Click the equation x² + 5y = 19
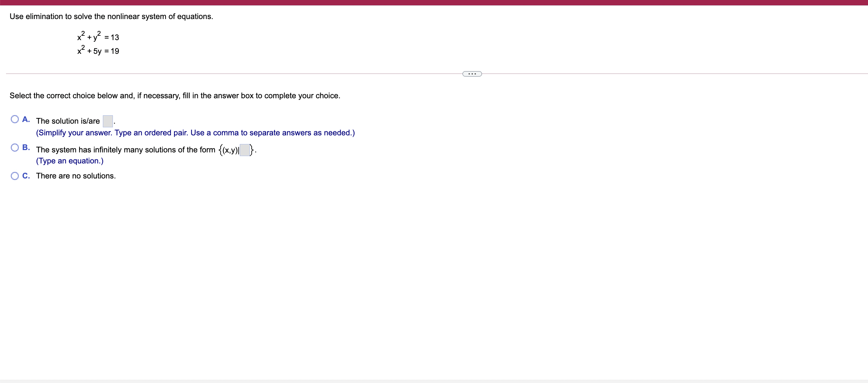The image size is (868, 383). 98,50
